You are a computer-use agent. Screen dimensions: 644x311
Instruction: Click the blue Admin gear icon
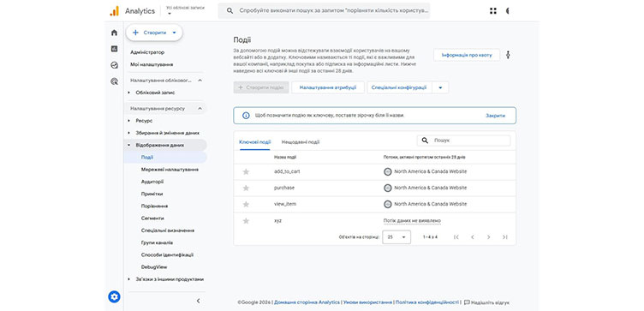114,296
